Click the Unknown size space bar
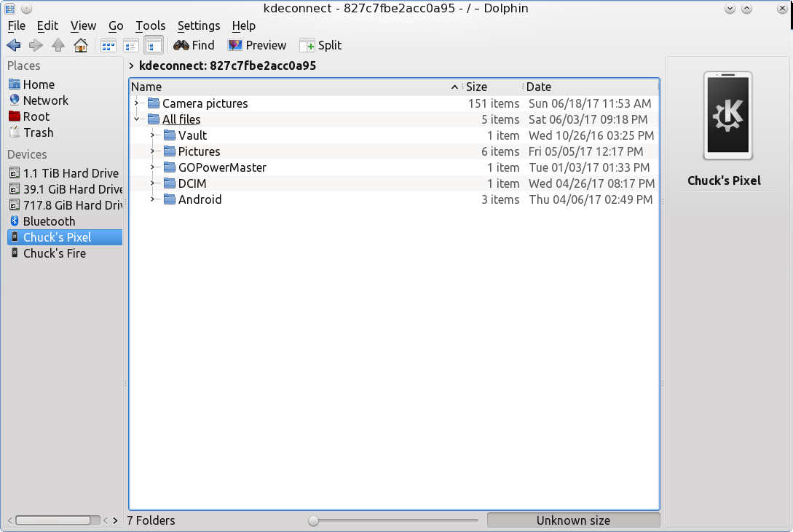 (x=574, y=520)
